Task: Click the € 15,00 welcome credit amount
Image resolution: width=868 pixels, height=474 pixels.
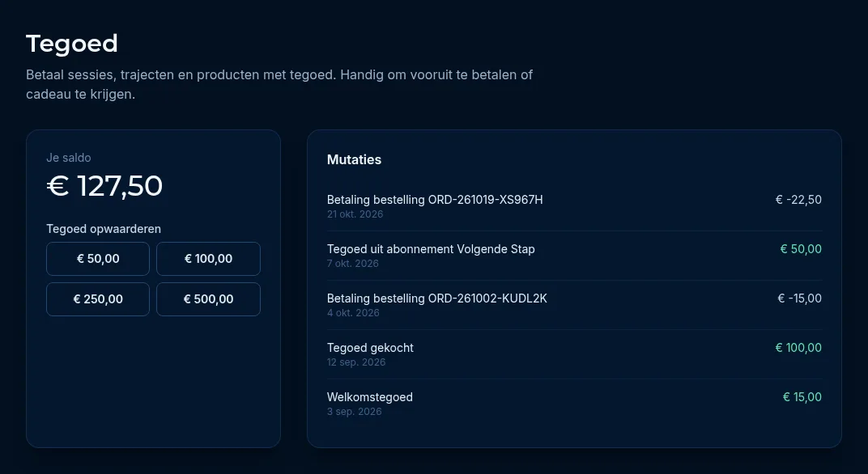Action: [x=802, y=396]
